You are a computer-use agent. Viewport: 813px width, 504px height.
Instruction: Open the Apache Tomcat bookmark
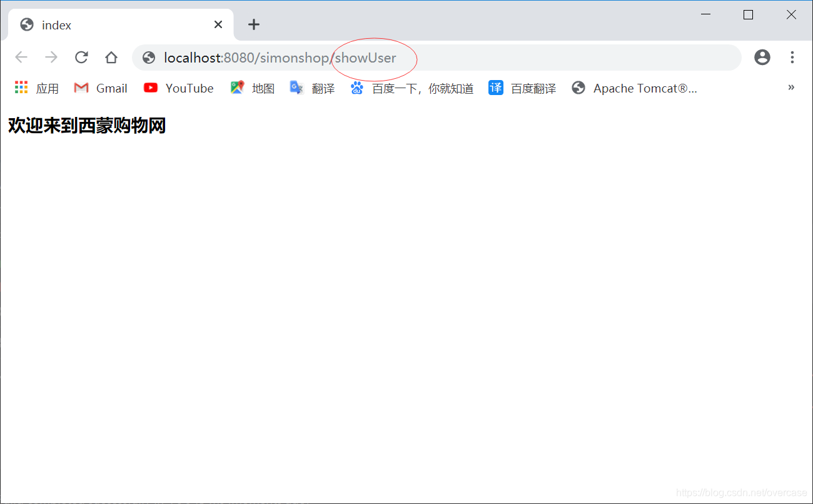coord(635,88)
